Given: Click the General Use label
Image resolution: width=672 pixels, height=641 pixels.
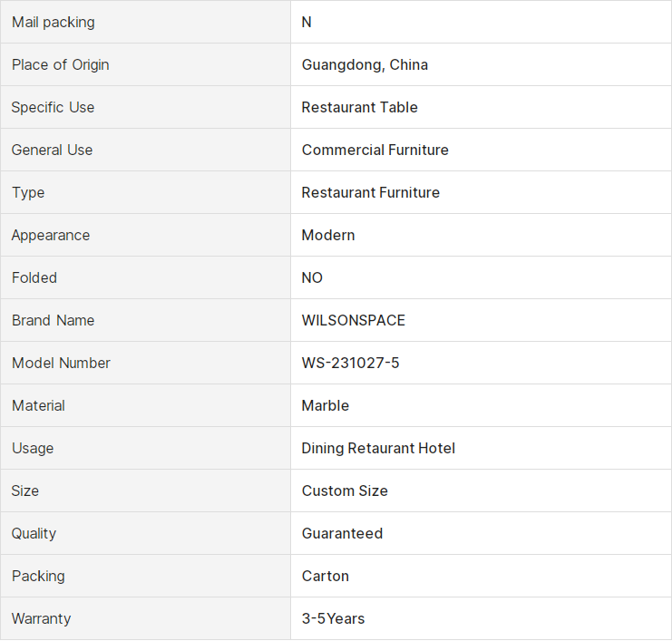Looking at the screenshot, I should pyautogui.click(x=52, y=150).
